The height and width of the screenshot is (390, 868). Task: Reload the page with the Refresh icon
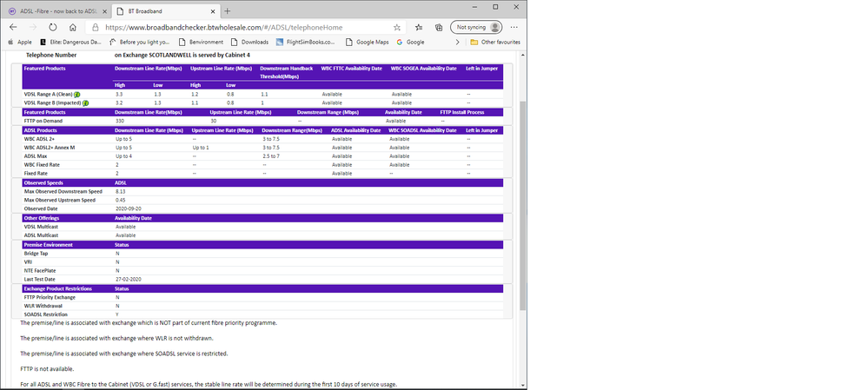point(53,27)
